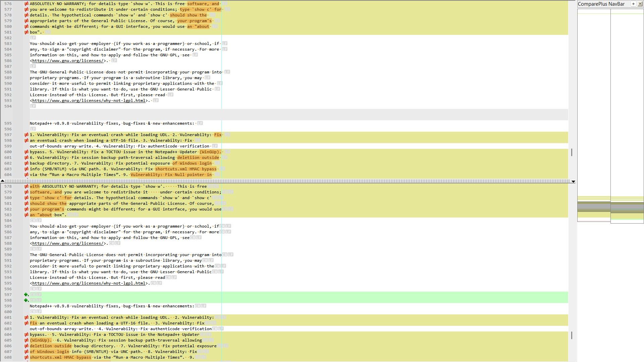
Task: Open the gnu.org/licenses link in bottom pane
Action: pyautogui.click(x=68, y=243)
